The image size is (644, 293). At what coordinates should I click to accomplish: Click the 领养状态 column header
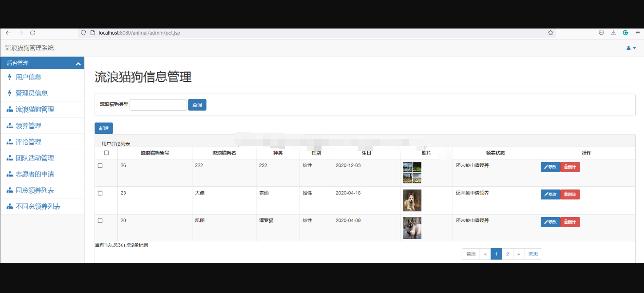coord(495,153)
